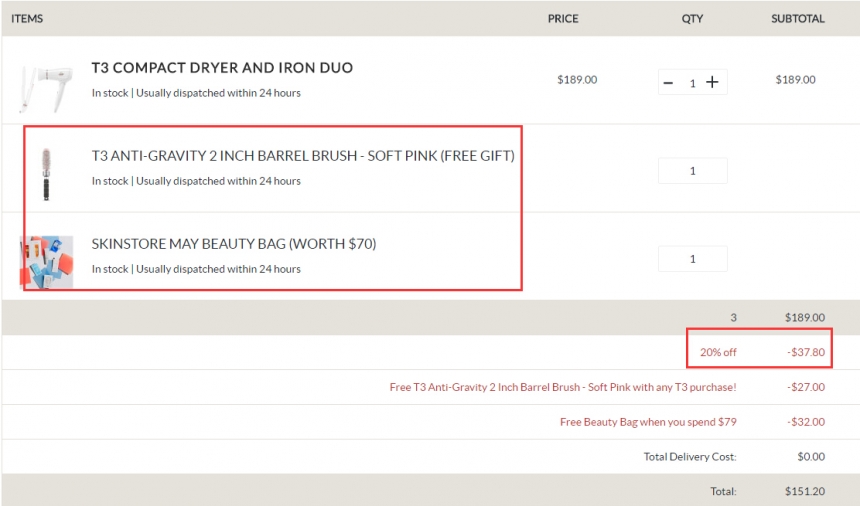
Task: Click quantity value of T3 Compact Dryer Duo
Action: tap(692, 83)
